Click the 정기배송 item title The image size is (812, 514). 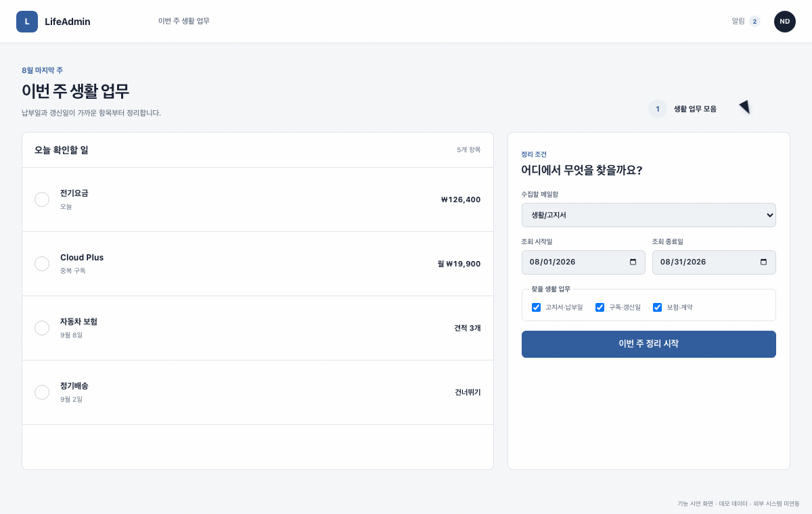pyautogui.click(x=74, y=385)
